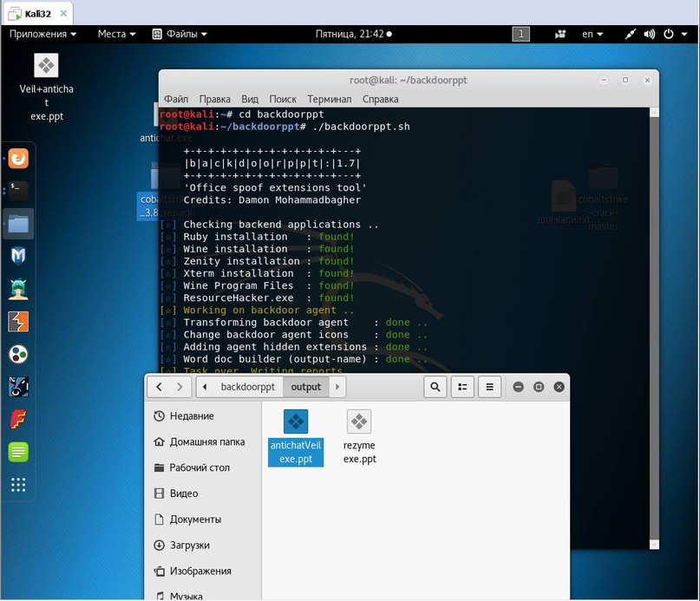Open Armitage from the dock
700x601 pixels.
(x=18, y=289)
